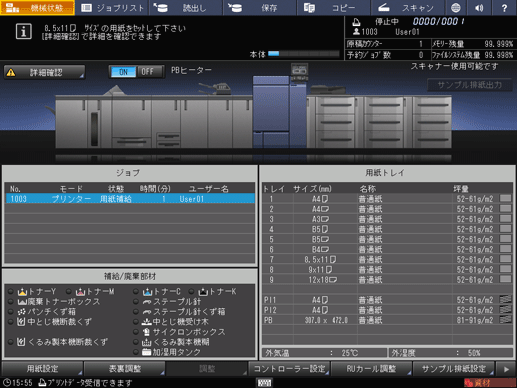Click the speaker volume icon
The width and height of the screenshot is (517, 388).
click(479, 8)
